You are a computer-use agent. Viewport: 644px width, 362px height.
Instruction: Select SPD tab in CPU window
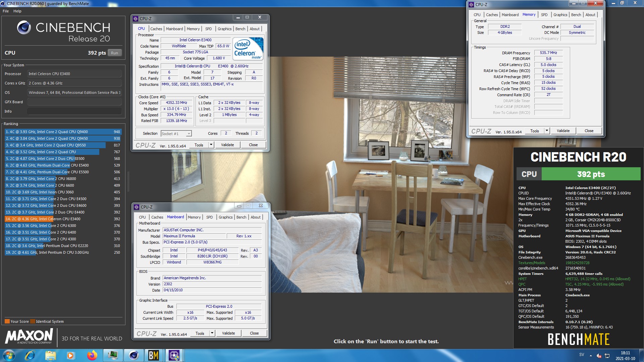(208, 29)
